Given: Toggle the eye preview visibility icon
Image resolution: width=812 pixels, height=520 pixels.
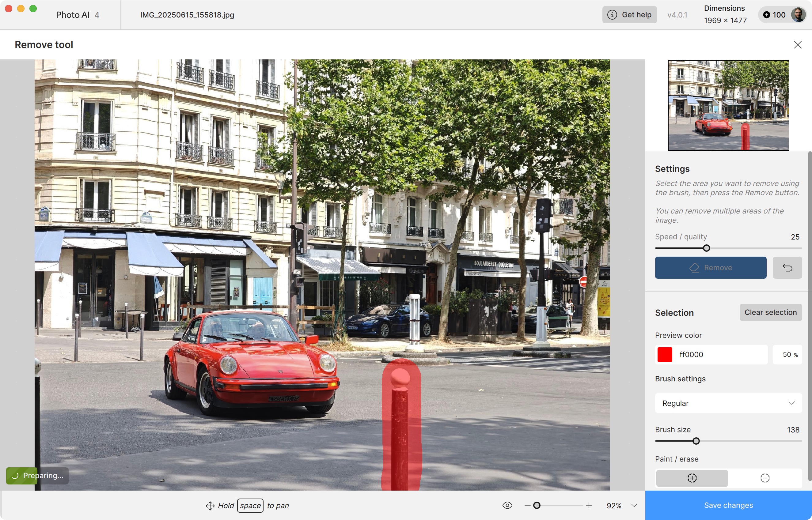Looking at the screenshot, I should [x=507, y=505].
